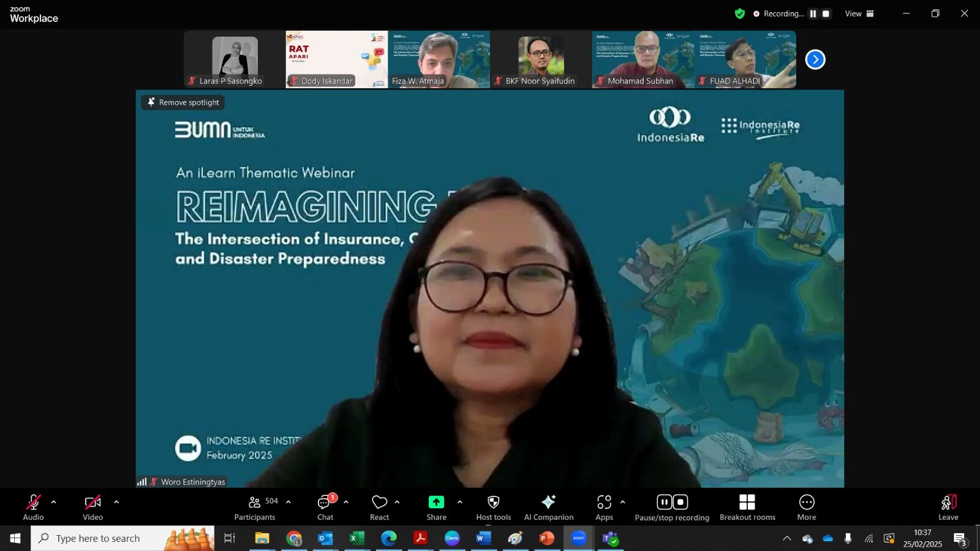Expand share options arrow
Image resolution: width=980 pixels, height=551 pixels.
pyautogui.click(x=460, y=502)
